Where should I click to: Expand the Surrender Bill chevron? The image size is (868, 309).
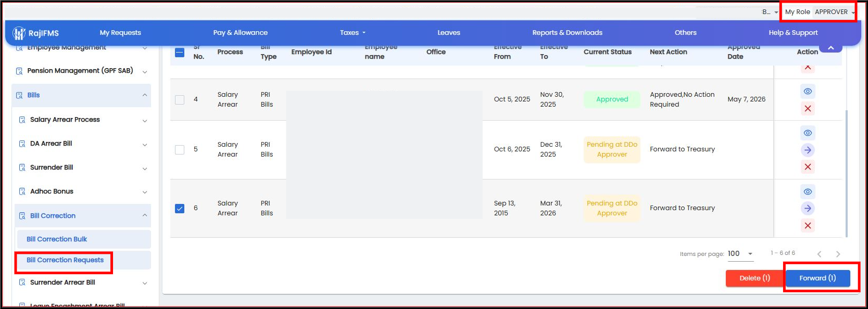145,169
